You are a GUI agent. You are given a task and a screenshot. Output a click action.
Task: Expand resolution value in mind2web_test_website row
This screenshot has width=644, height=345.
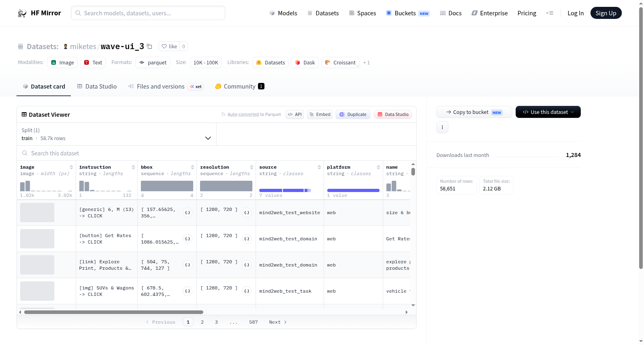pyautogui.click(x=247, y=213)
